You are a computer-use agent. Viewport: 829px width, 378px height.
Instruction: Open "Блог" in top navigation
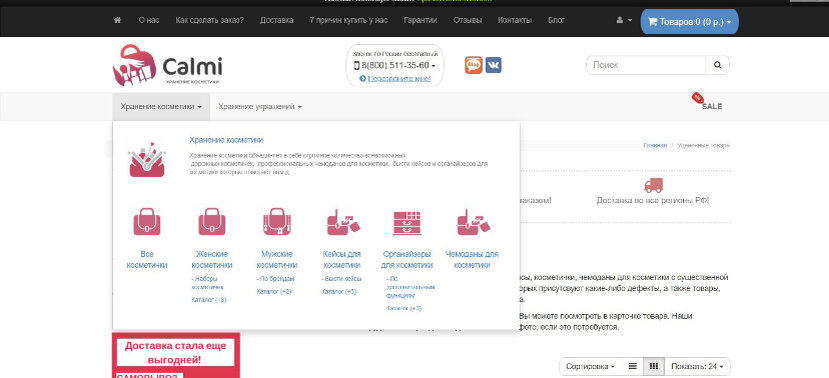[x=556, y=21]
